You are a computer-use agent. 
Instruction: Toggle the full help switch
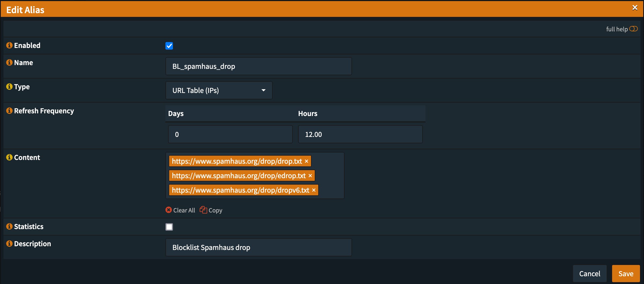[633, 29]
